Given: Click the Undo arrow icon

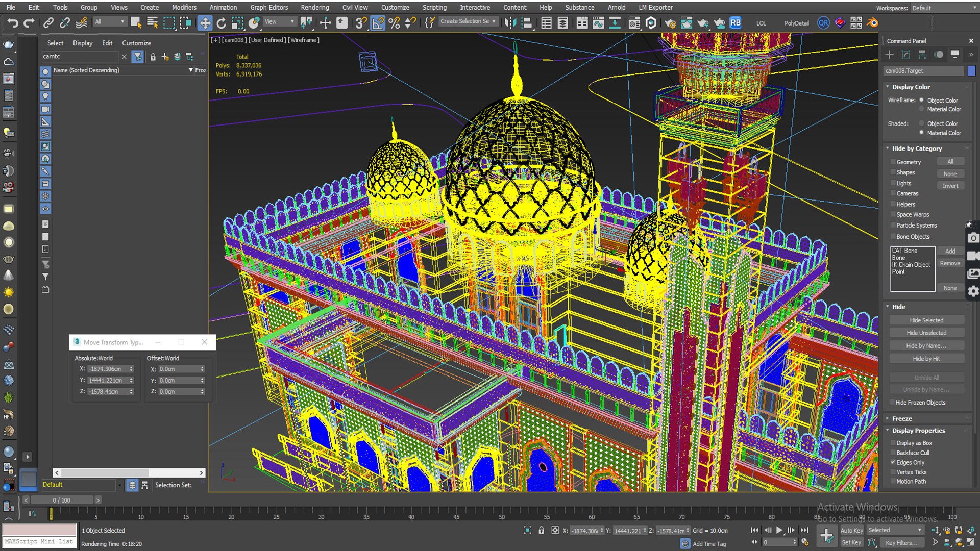Looking at the screenshot, I should click(x=13, y=22).
